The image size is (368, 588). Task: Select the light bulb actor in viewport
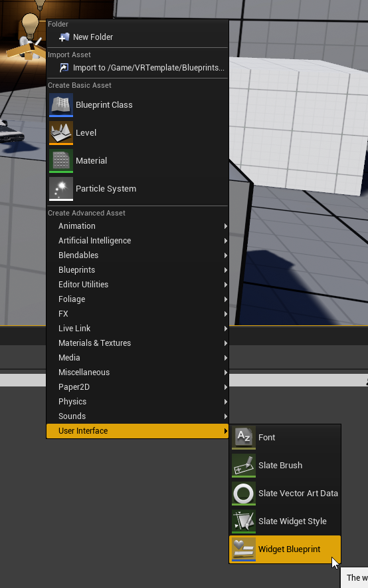coord(30,25)
